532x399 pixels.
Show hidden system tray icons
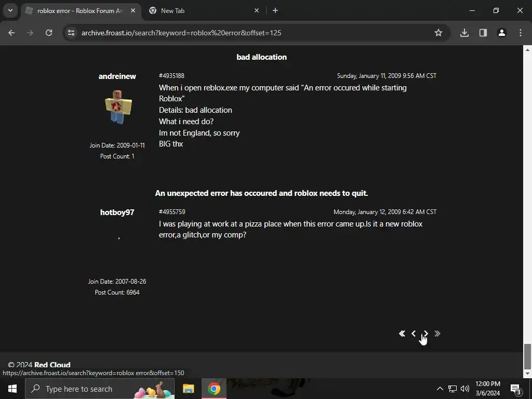(440, 389)
